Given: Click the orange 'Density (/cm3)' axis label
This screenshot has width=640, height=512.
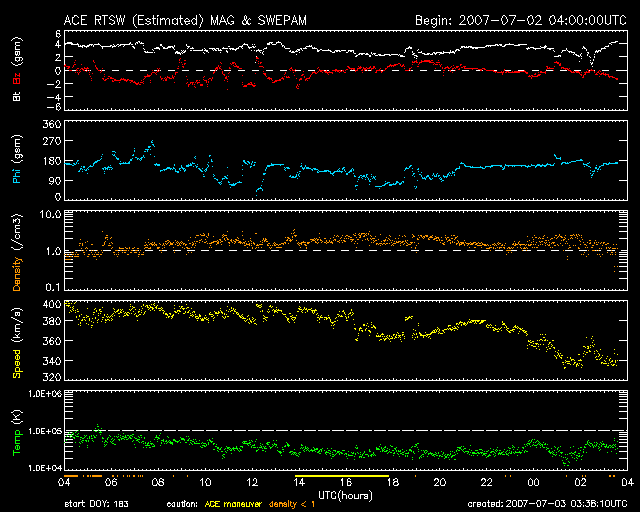Looking at the screenshot, I should click(x=17, y=253).
